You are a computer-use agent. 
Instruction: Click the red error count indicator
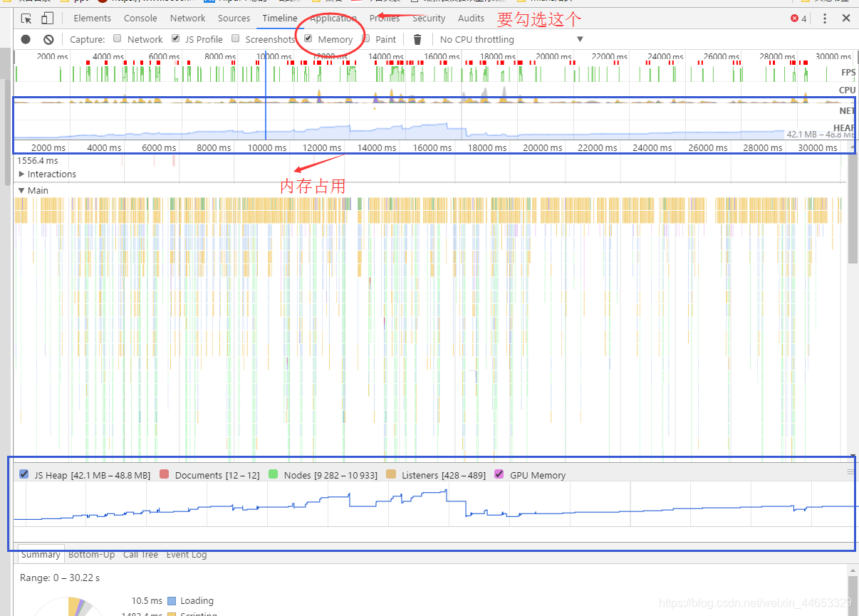pyautogui.click(x=798, y=19)
